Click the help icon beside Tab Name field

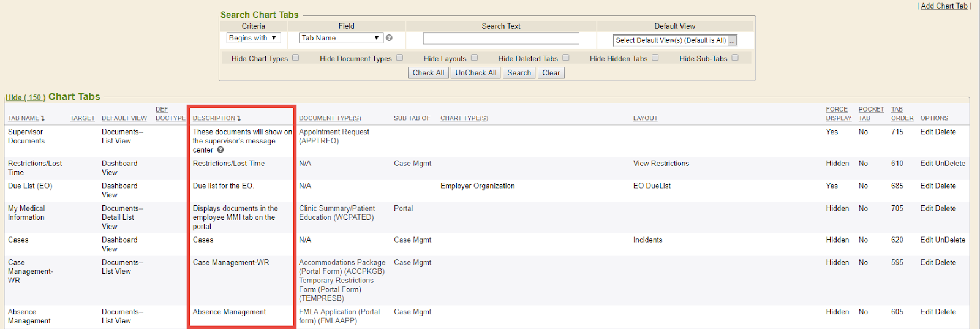click(x=389, y=38)
